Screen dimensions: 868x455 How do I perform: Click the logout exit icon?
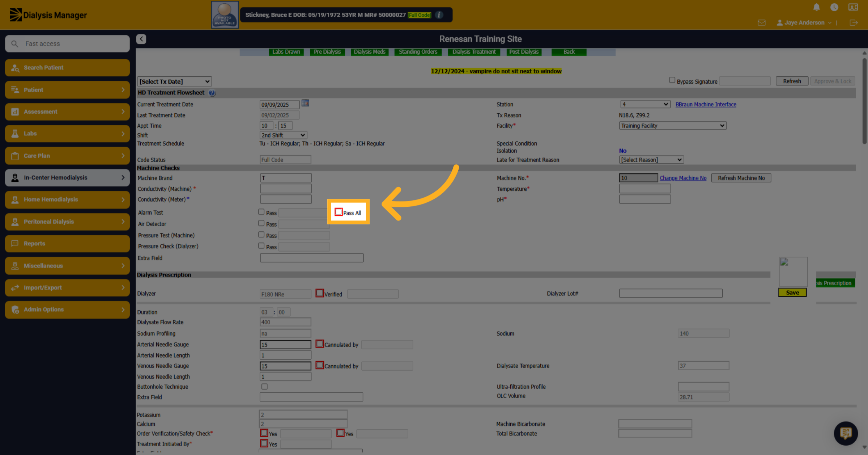click(853, 23)
